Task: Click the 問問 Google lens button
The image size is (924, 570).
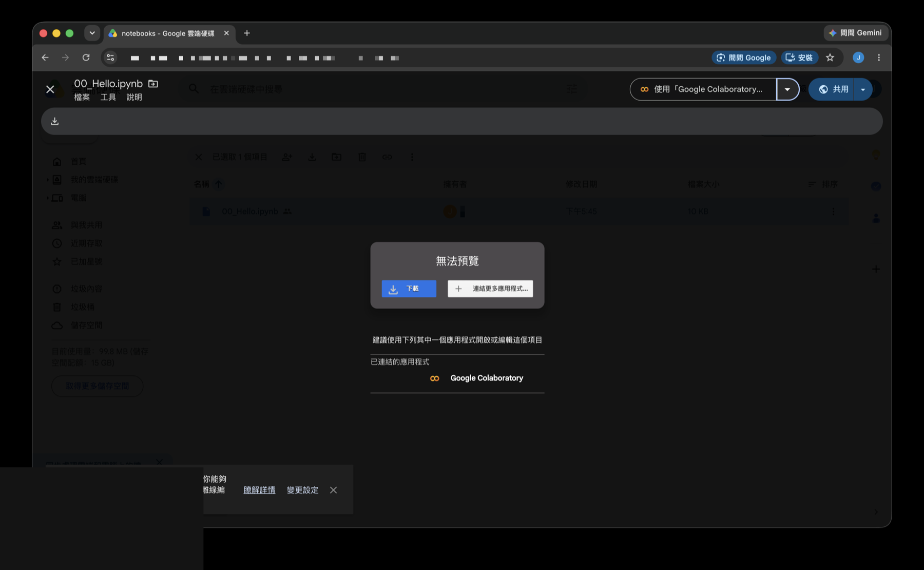Action: [744, 58]
